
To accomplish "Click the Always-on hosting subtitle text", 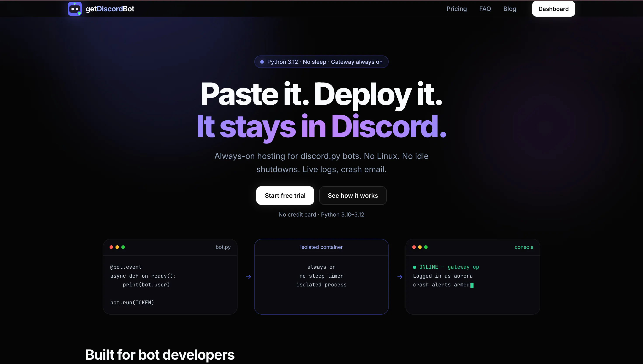I will (321, 163).
